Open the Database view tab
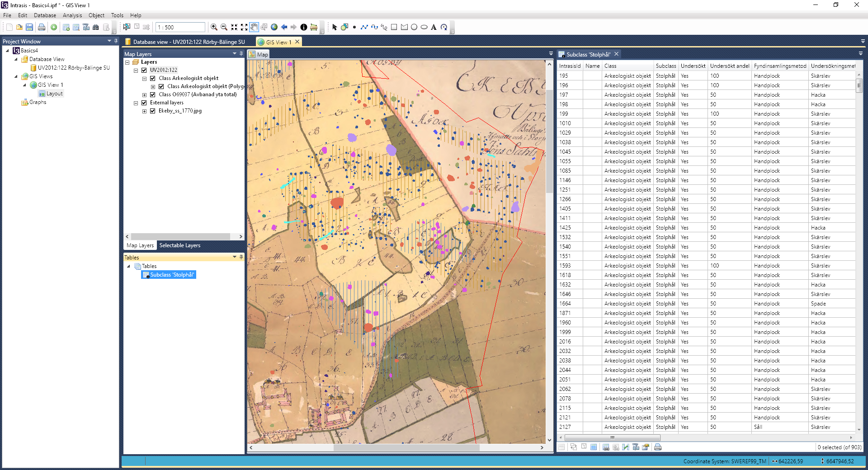This screenshot has width=868, height=470. 189,42
